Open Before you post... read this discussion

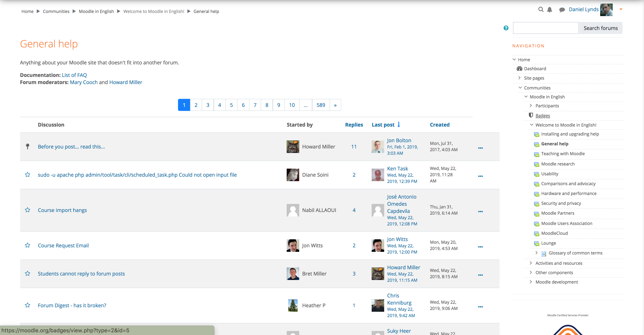[x=71, y=146]
